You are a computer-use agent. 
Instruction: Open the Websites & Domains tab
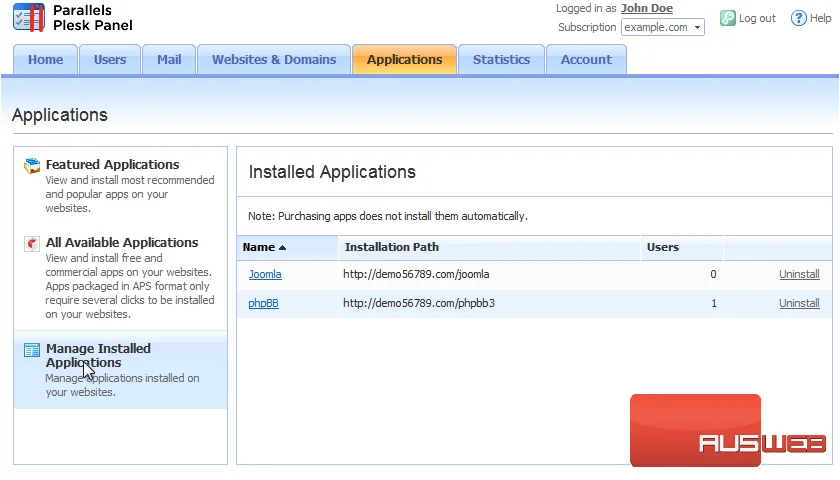pyautogui.click(x=274, y=59)
